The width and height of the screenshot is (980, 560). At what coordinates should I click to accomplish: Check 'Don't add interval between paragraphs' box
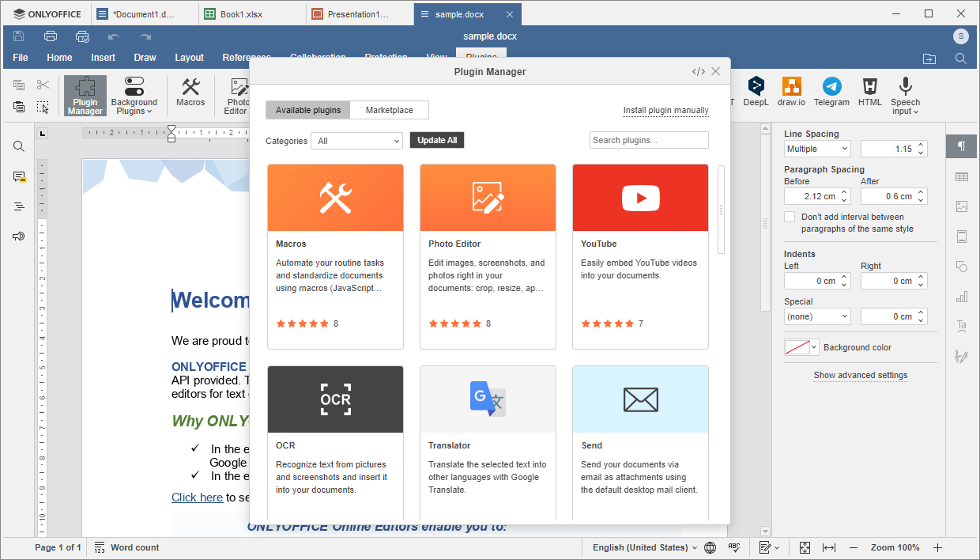790,217
